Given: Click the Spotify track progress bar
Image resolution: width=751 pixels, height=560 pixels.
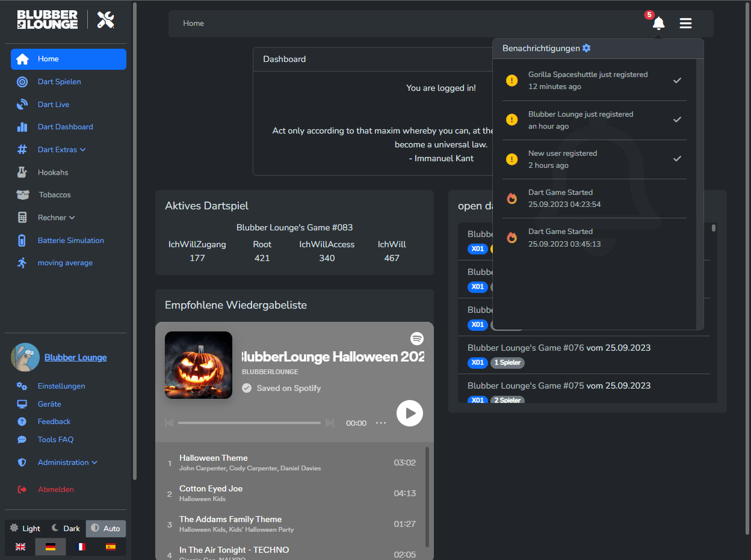Looking at the screenshot, I should coord(249,423).
